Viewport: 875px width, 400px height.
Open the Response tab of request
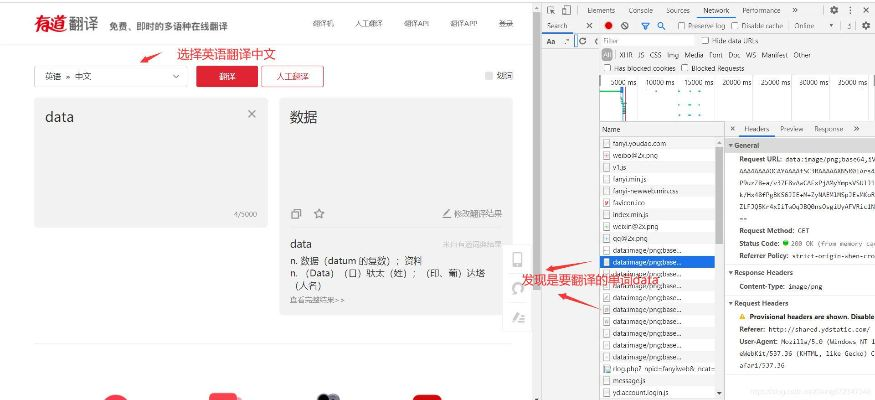pyautogui.click(x=828, y=129)
